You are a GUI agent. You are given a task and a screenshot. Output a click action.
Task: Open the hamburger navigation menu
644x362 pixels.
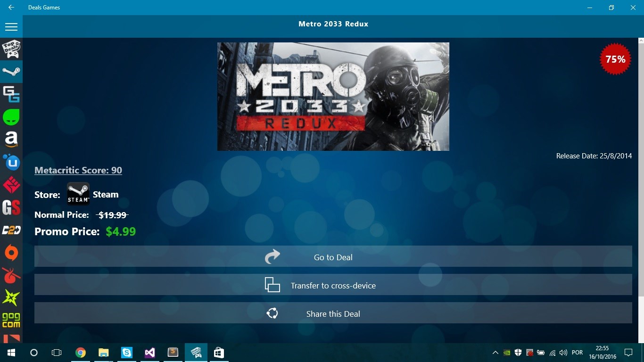click(x=11, y=27)
